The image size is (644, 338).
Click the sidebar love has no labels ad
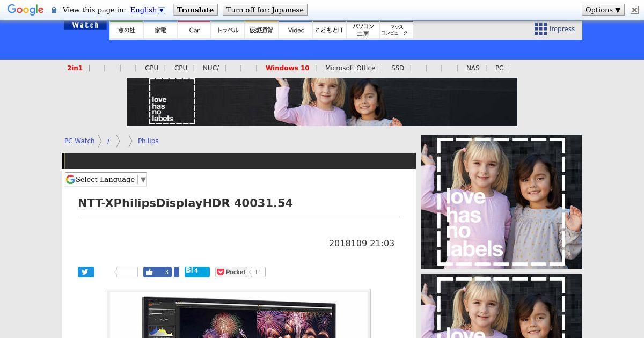(501, 202)
